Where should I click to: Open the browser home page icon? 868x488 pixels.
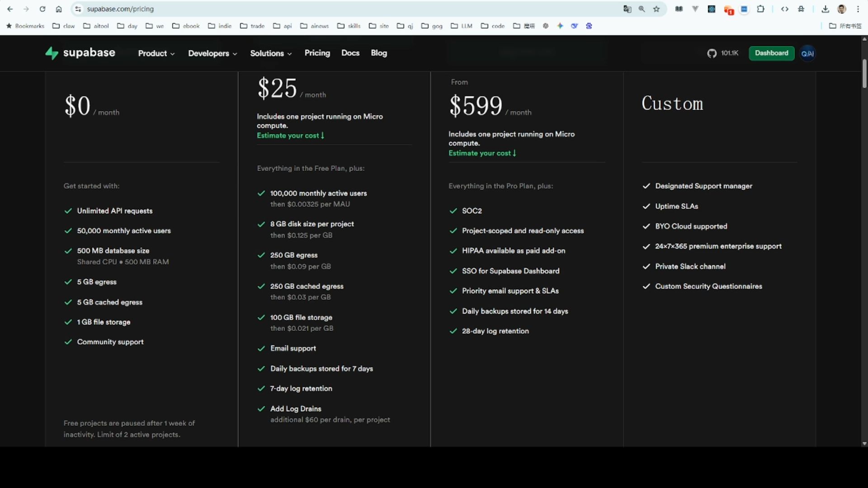point(59,9)
